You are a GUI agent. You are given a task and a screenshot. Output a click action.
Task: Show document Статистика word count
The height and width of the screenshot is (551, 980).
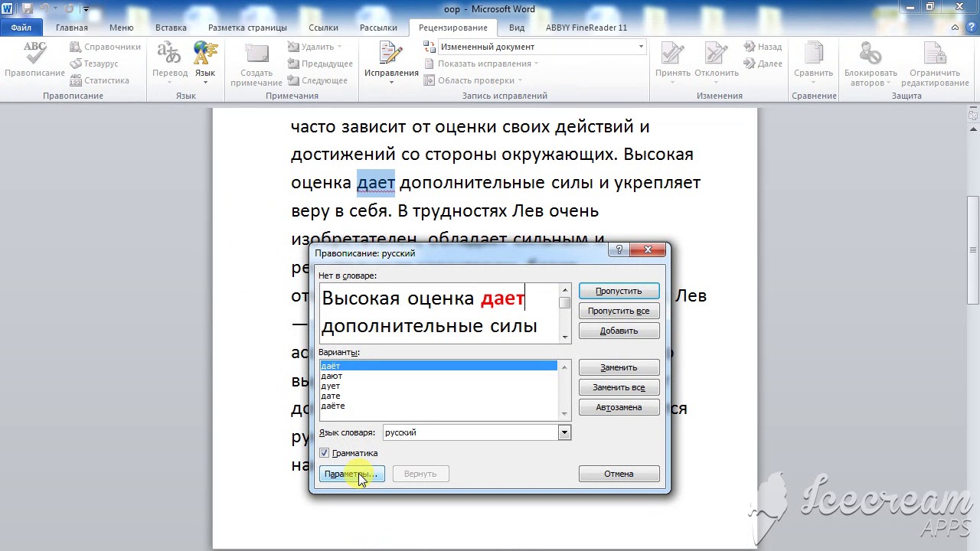pyautogui.click(x=99, y=80)
